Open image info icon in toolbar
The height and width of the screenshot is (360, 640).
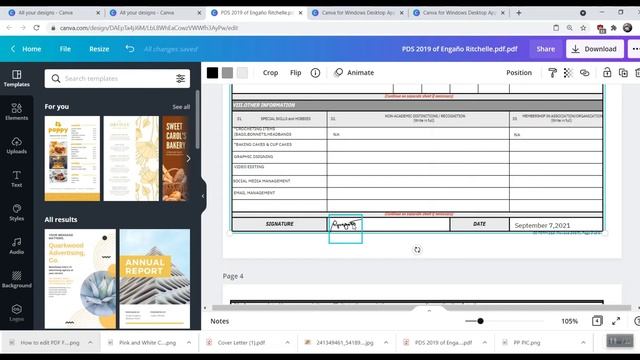[315, 73]
